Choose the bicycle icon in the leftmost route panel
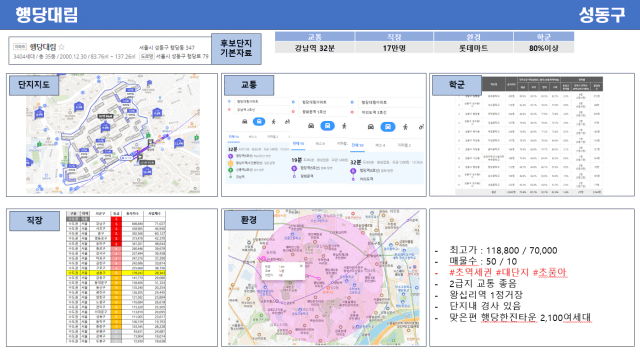 click(x=287, y=122)
